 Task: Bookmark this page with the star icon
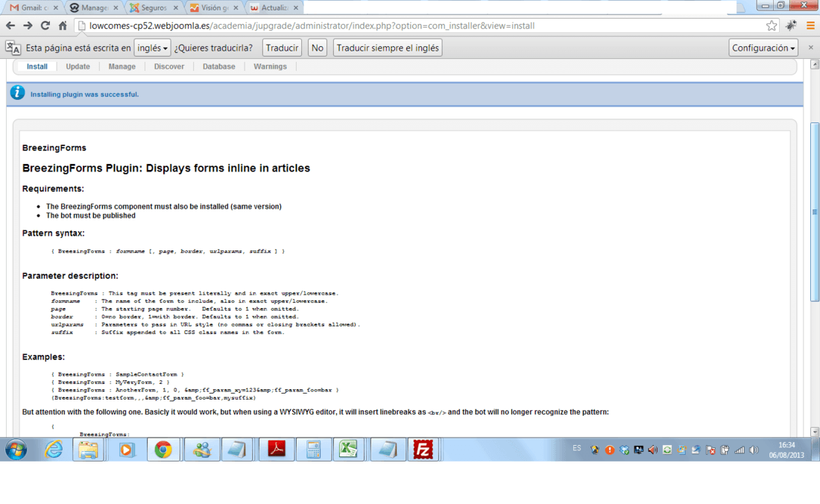772,25
